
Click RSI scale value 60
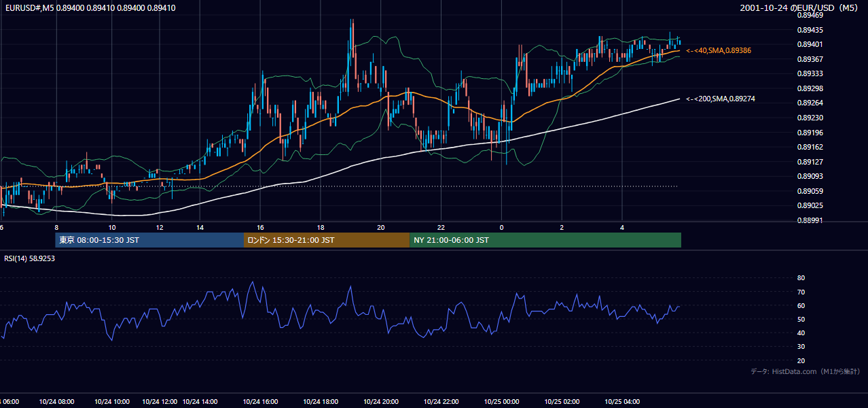pos(801,305)
